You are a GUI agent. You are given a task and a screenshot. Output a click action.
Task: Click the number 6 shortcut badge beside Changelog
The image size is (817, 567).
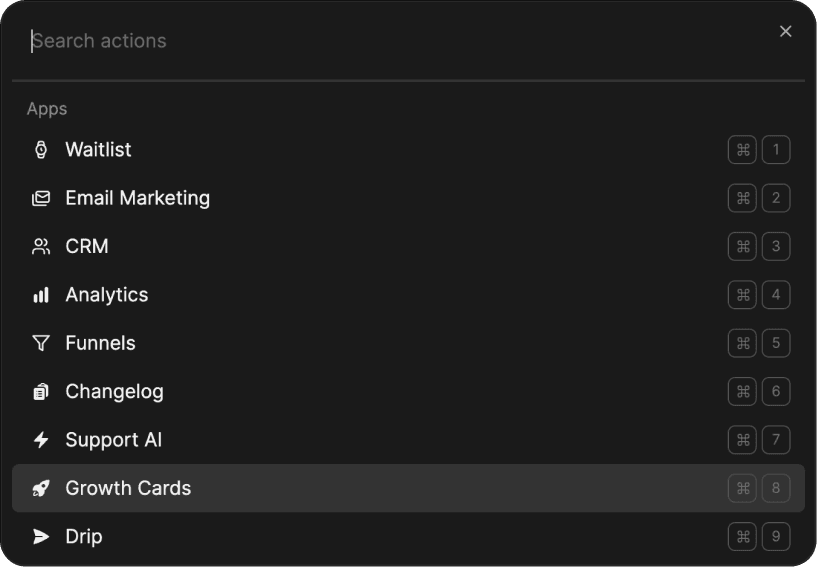coord(776,392)
